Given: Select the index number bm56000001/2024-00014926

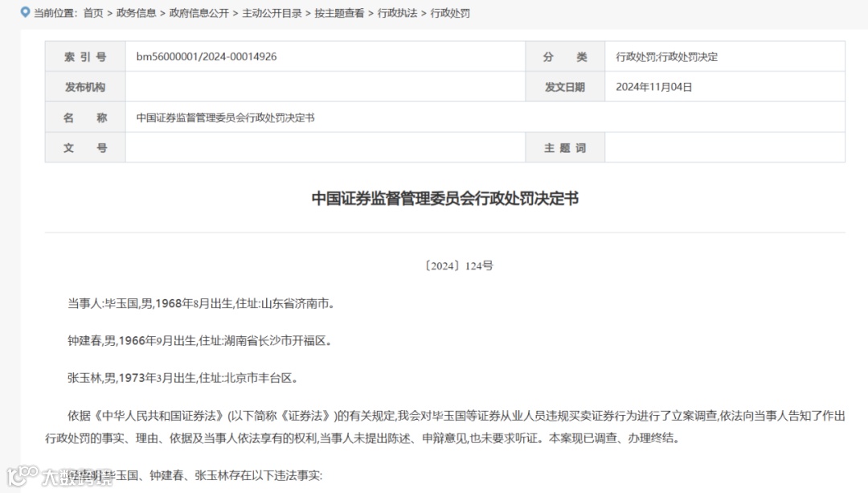Looking at the screenshot, I should pyautogui.click(x=207, y=56).
